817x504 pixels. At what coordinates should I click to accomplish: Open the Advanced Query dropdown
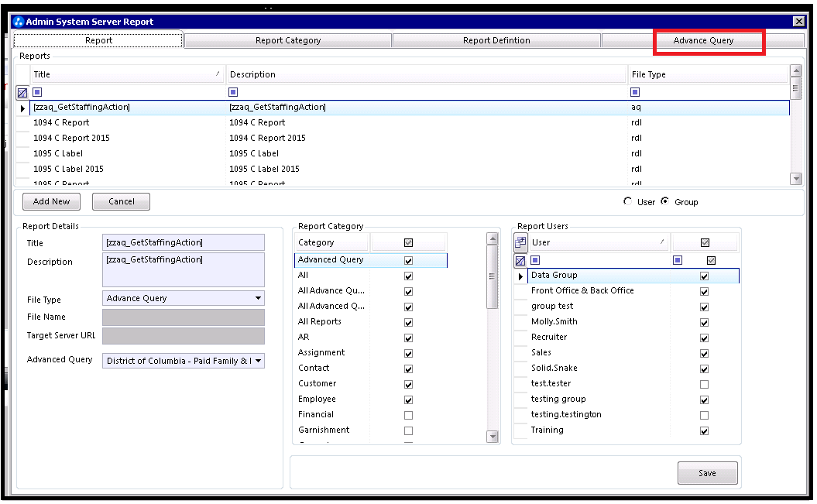point(258,361)
